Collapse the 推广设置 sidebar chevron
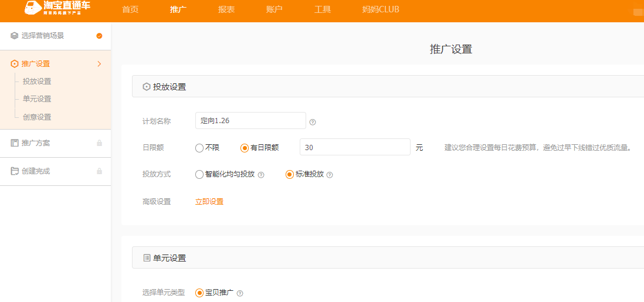 coord(99,64)
